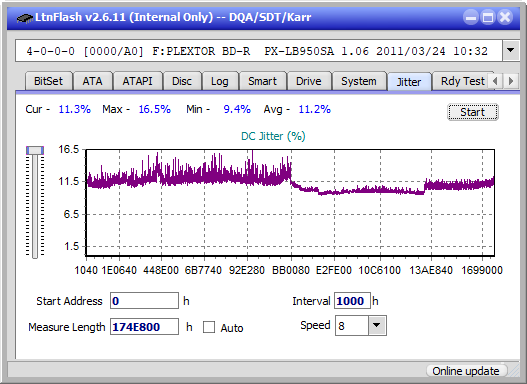Click the Online update button

pyautogui.click(x=465, y=371)
